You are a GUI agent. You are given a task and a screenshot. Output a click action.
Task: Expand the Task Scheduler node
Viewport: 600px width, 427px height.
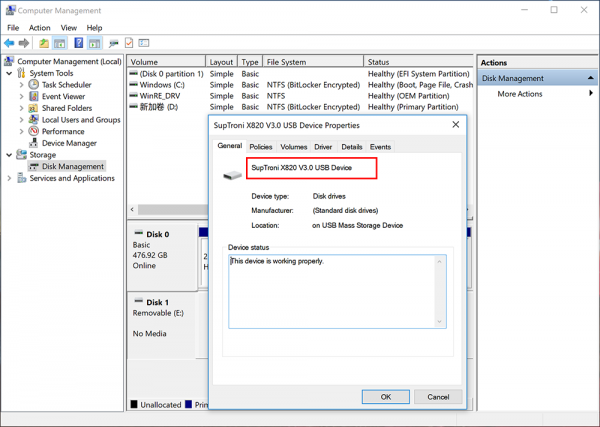pos(21,85)
